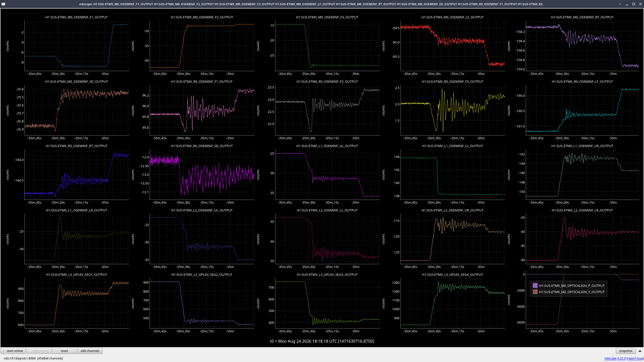The height and width of the screenshot is (362, 644).
Task: Open the window menu icon in title bar
Action: pos(3,4)
